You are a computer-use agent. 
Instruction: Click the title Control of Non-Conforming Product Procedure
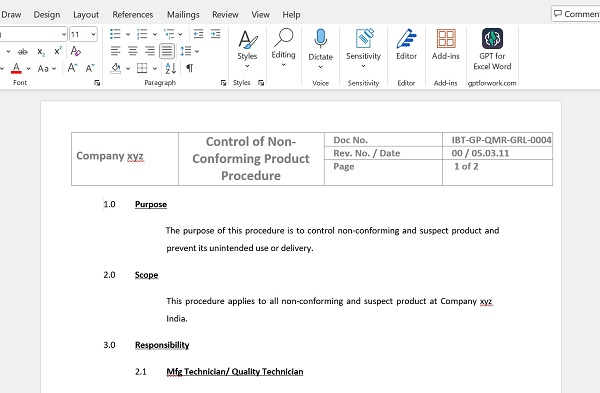[x=251, y=158]
